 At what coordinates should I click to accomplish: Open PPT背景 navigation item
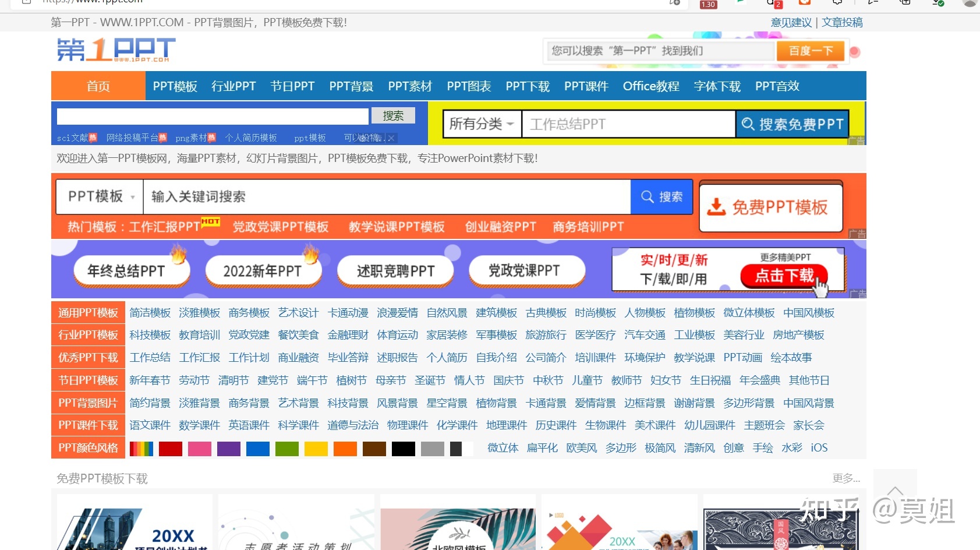coord(351,86)
